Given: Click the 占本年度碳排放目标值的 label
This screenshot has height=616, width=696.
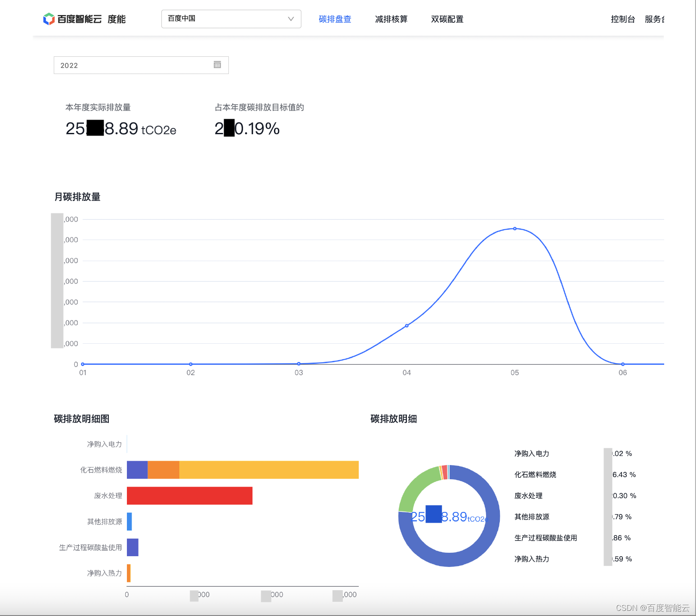Looking at the screenshot, I should 259,107.
